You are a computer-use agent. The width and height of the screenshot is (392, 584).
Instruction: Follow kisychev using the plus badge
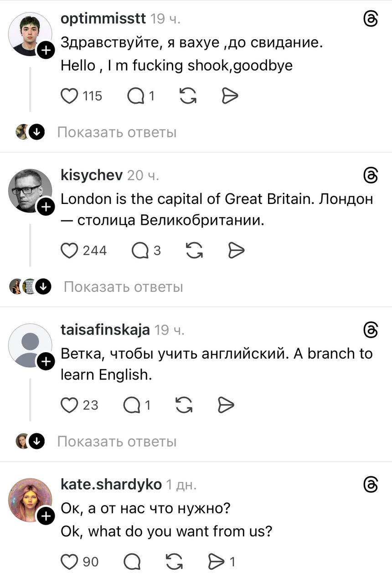(x=46, y=208)
